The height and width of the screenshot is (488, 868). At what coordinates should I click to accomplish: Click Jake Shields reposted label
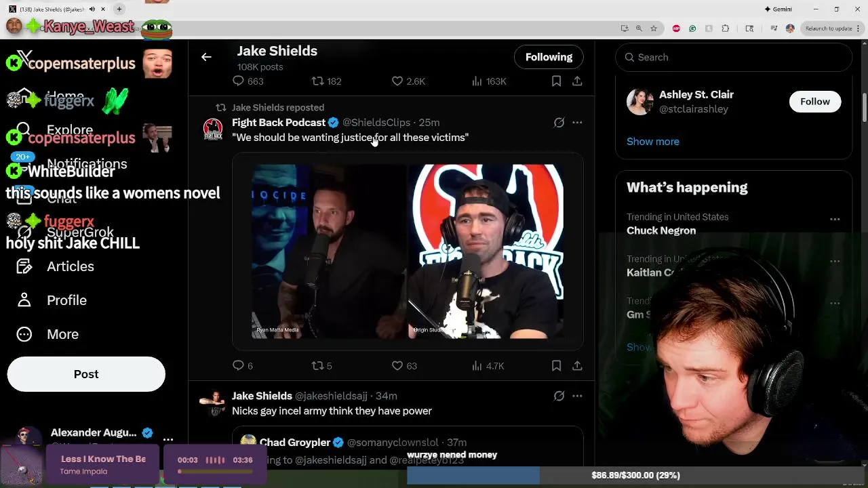click(x=278, y=107)
